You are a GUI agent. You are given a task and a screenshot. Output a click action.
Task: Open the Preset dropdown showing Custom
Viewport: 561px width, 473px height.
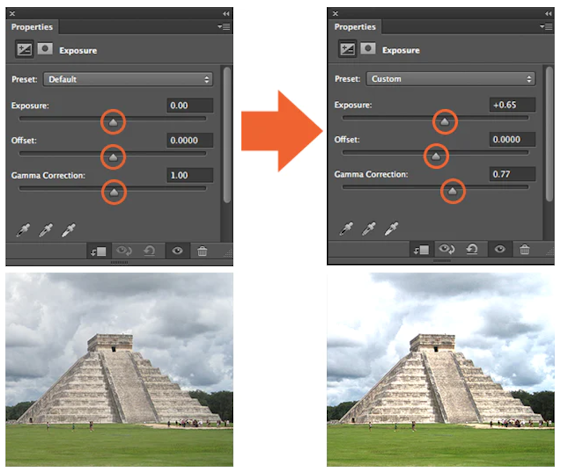click(x=451, y=79)
